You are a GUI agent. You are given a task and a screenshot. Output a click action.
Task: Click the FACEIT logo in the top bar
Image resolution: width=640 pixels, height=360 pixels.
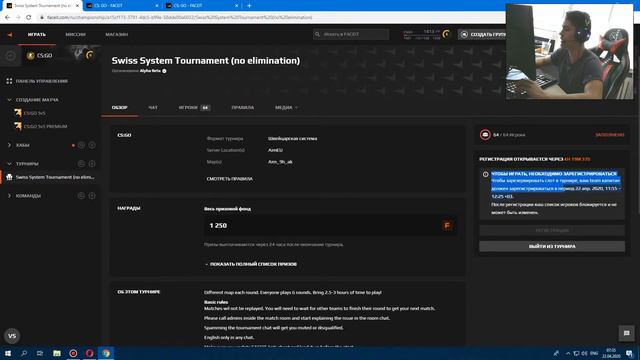(x=10, y=35)
